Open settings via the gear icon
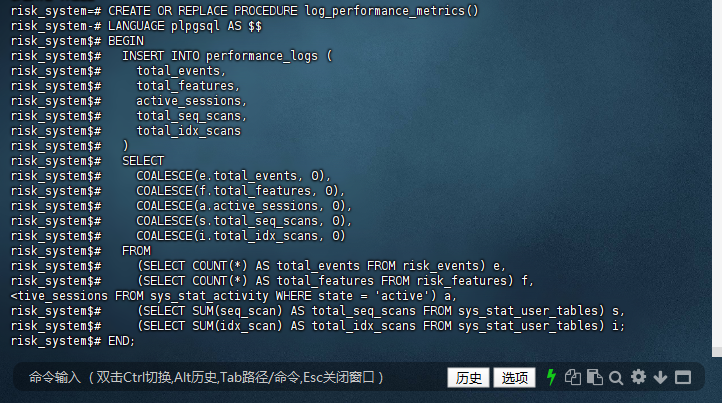The image size is (722, 403). point(638,377)
